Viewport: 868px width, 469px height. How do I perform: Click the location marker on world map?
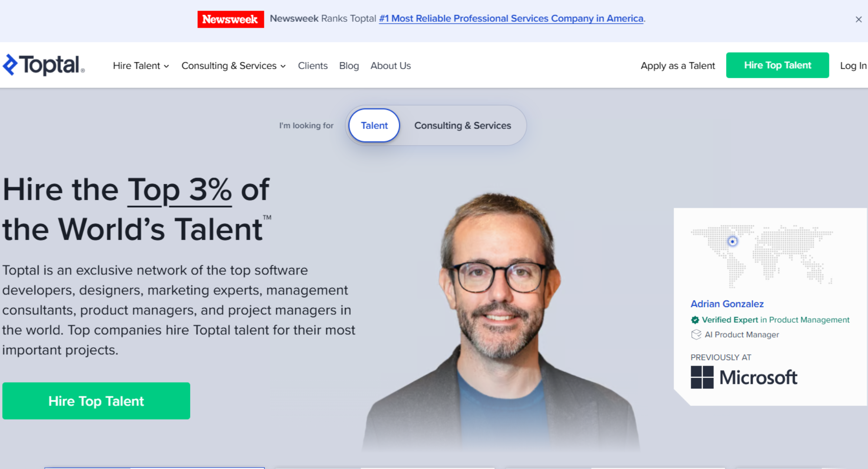click(x=732, y=241)
